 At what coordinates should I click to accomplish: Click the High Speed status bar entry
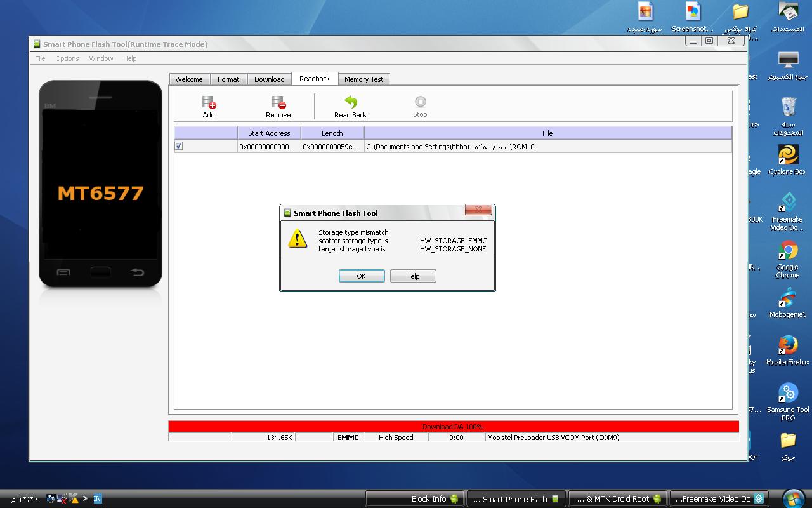396,438
